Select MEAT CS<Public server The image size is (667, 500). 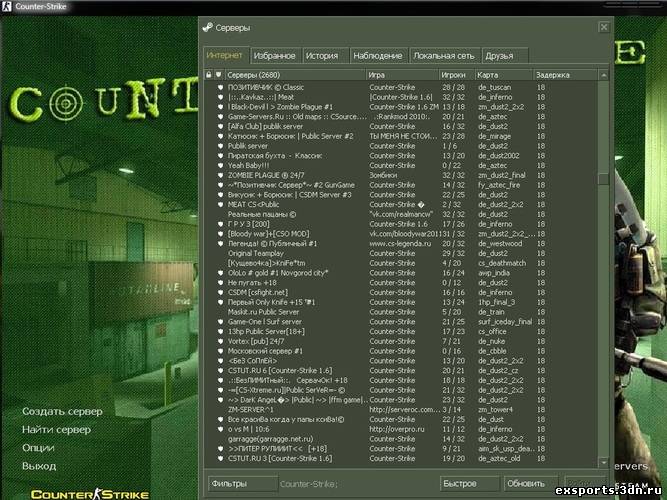[x=401, y=205]
